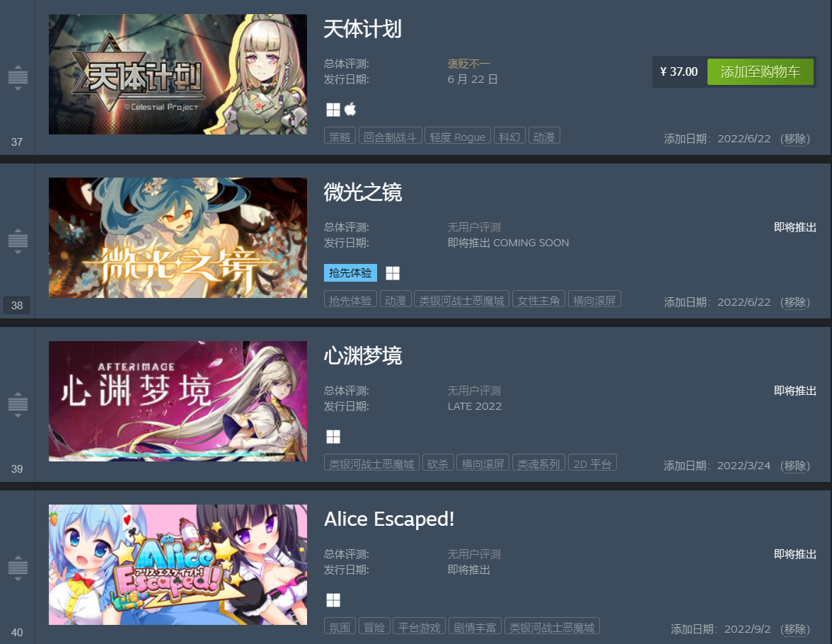Click the Windows icon under Alice Escaped!
This screenshot has width=832, height=644.
(x=333, y=600)
